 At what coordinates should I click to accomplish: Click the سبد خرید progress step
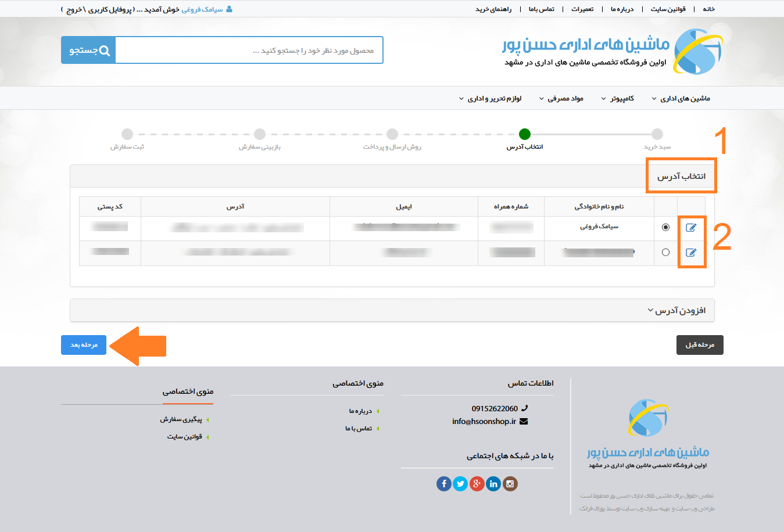(x=657, y=135)
